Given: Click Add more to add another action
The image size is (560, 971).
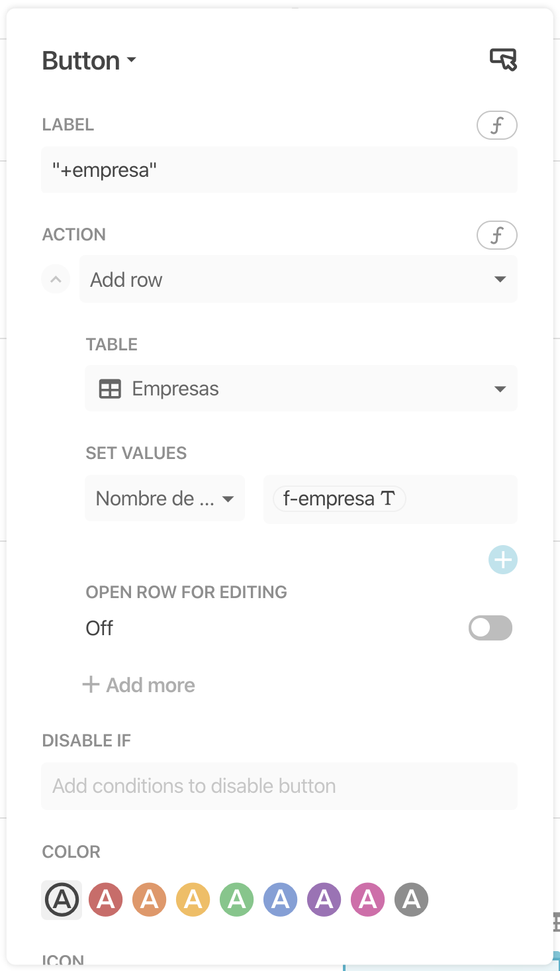Looking at the screenshot, I should [x=139, y=685].
